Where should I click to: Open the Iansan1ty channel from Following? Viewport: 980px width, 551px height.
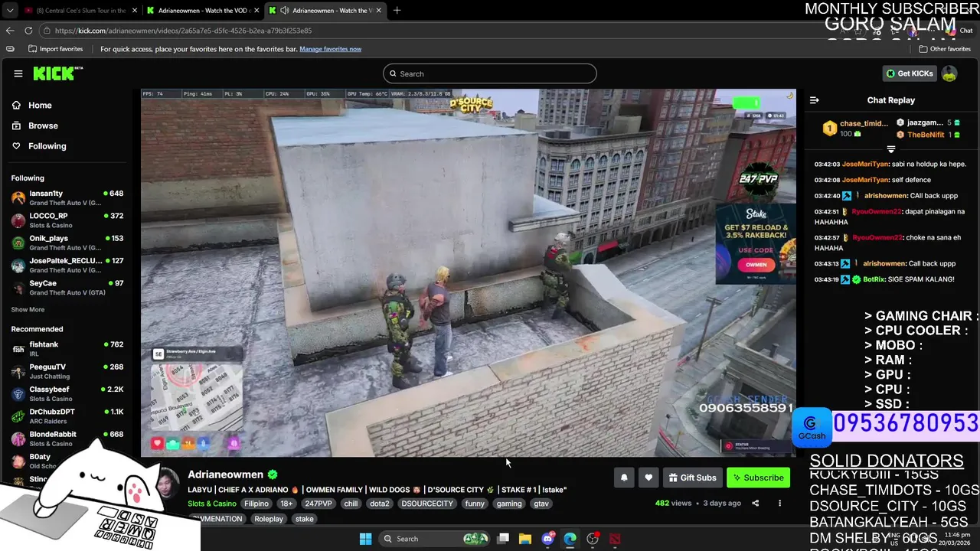[x=67, y=198]
